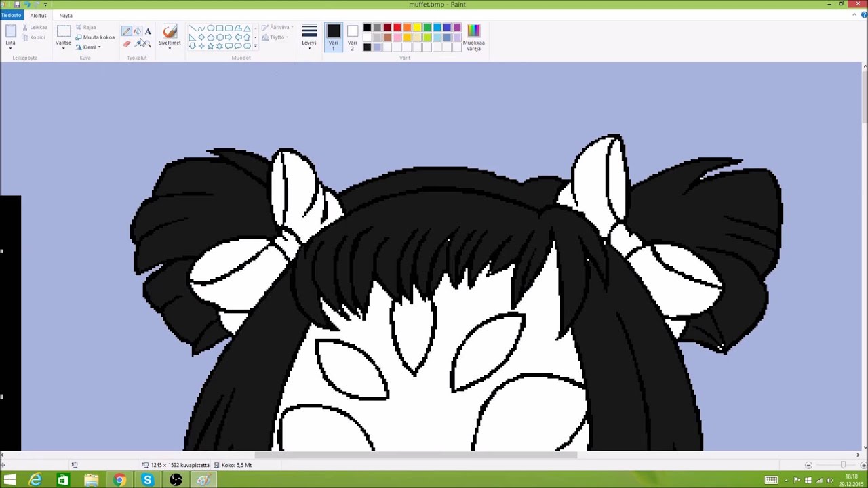The image size is (868, 488).
Task: Switch to the Aloitus tab
Action: (x=38, y=16)
